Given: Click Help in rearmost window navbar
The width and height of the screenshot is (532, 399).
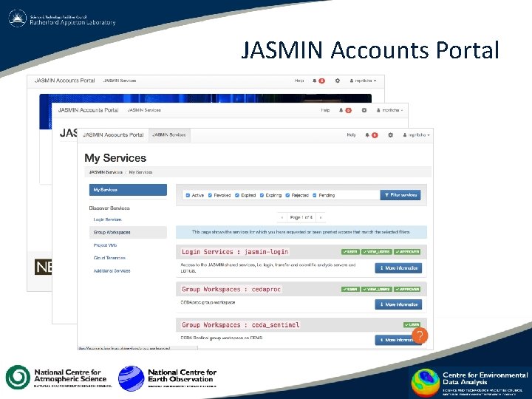Looking at the screenshot, I should (x=299, y=81).
